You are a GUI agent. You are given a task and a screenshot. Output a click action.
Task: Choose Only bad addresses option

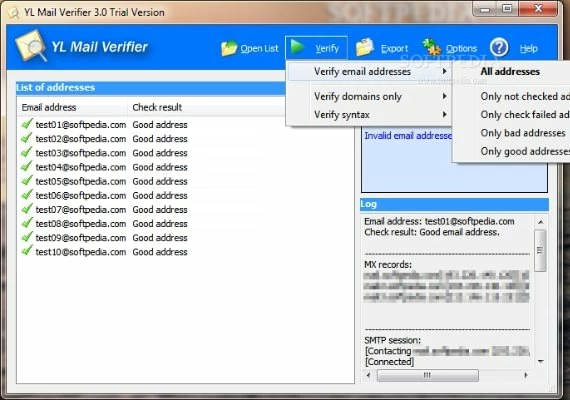click(523, 133)
